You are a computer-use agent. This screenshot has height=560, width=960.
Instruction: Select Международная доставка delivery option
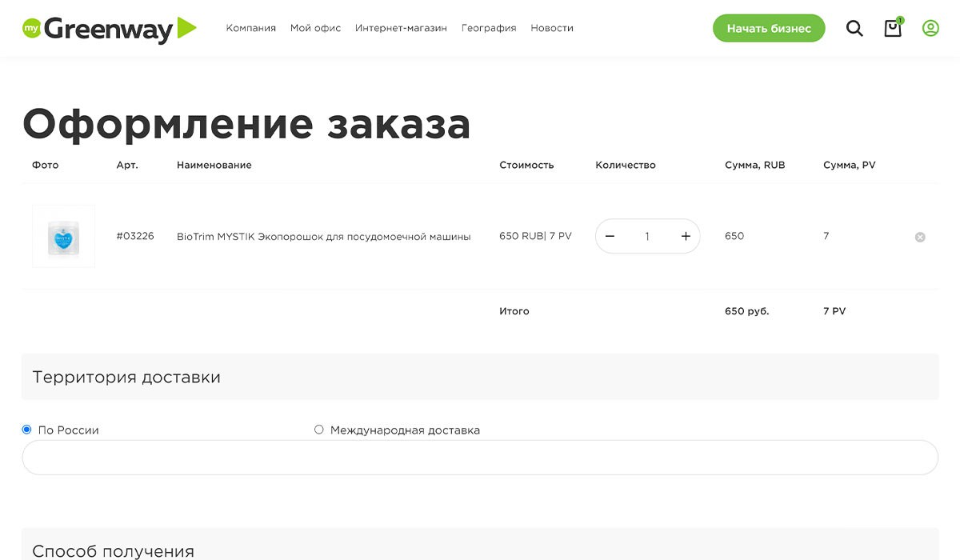pos(318,429)
